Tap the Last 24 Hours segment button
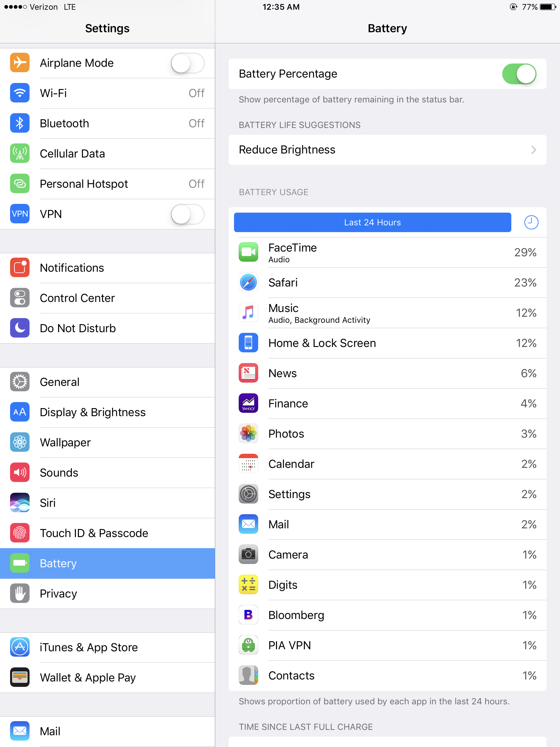 372,222
